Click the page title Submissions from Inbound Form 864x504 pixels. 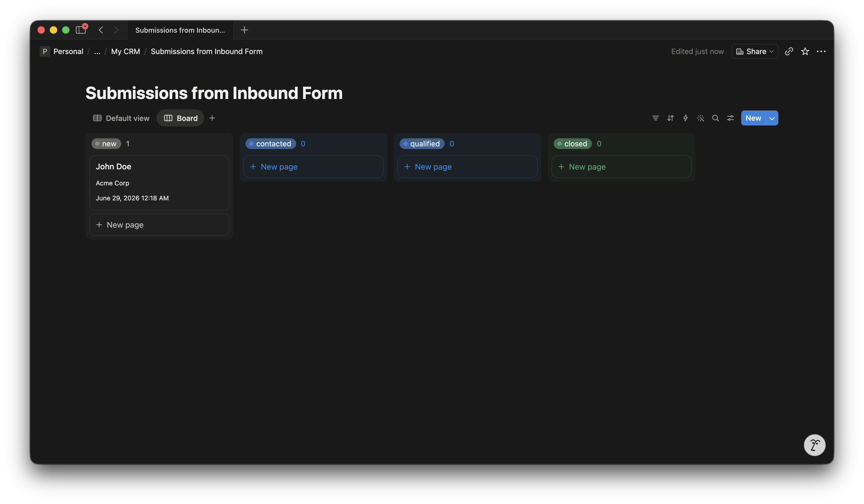214,93
